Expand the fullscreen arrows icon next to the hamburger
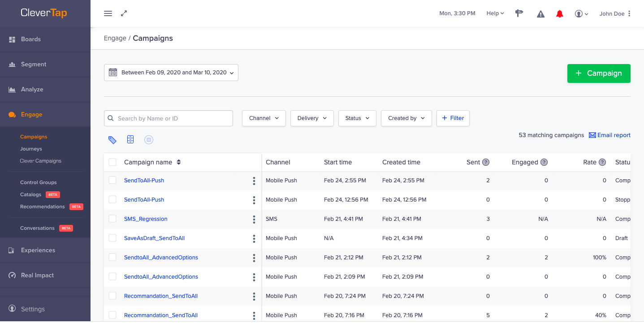 tap(124, 13)
